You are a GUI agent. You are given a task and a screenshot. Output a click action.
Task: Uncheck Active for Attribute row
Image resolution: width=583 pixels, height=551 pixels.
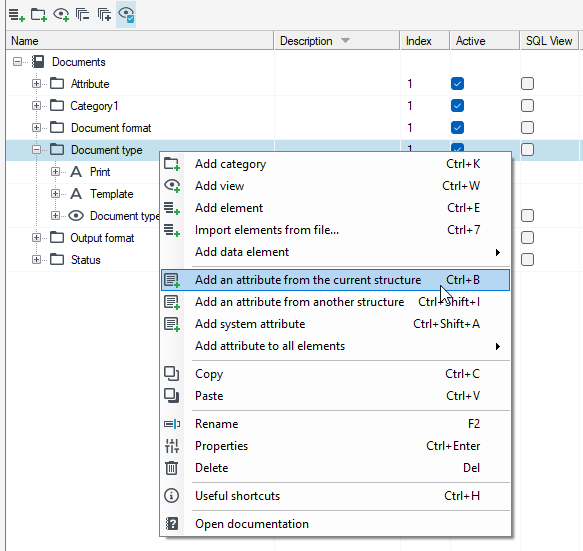pos(457,84)
